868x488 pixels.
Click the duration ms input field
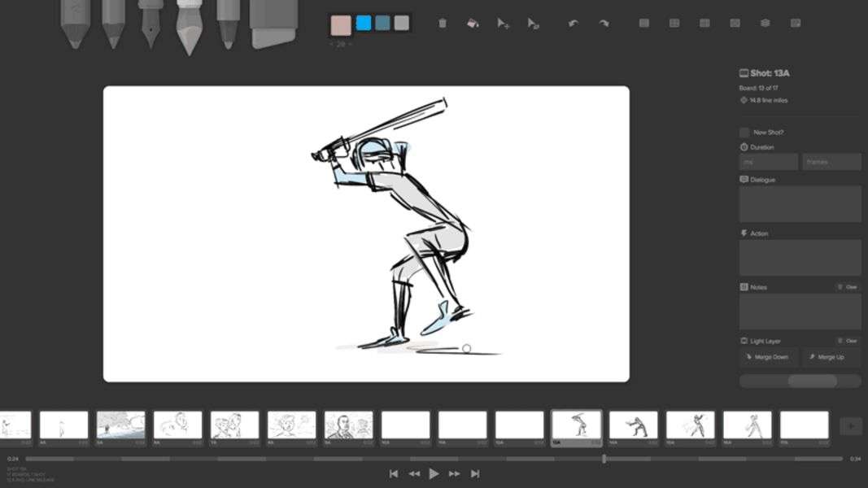coord(769,162)
